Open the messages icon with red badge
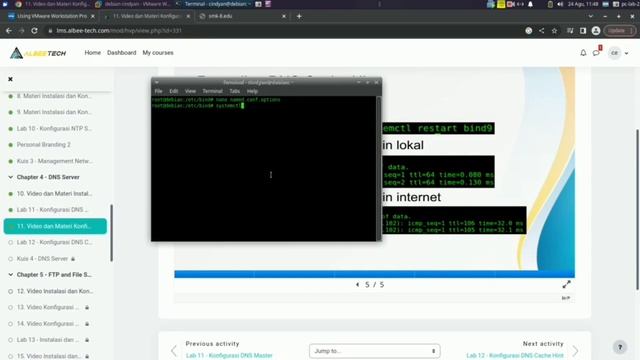 click(x=597, y=52)
